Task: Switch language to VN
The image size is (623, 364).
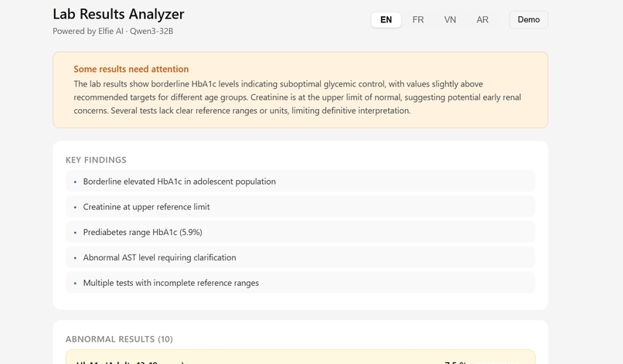Action: (x=450, y=20)
